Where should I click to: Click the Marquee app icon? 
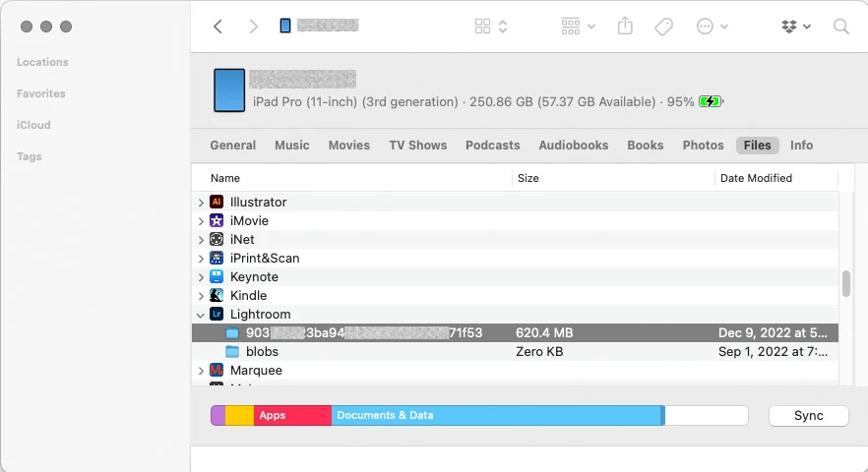(x=217, y=370)
